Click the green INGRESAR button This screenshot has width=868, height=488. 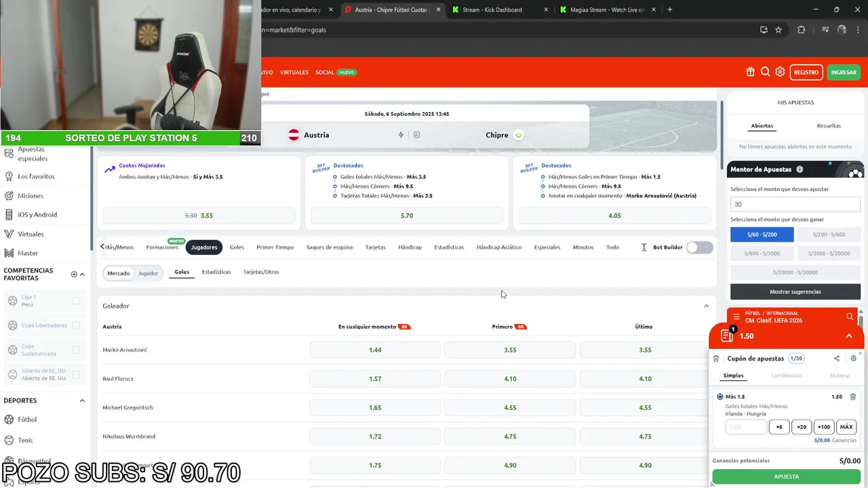tap(844, 73)
